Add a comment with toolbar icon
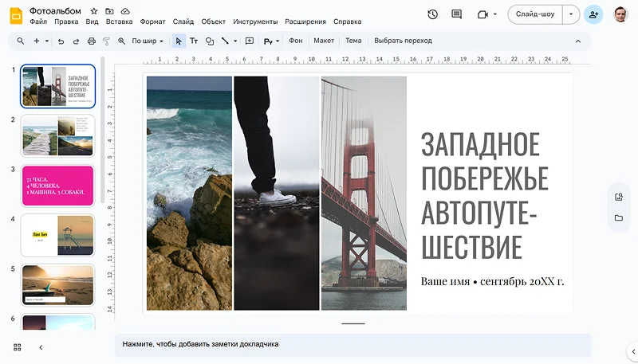Image resolution: width=638 pixels, height=364 pixels. [250, 41]
